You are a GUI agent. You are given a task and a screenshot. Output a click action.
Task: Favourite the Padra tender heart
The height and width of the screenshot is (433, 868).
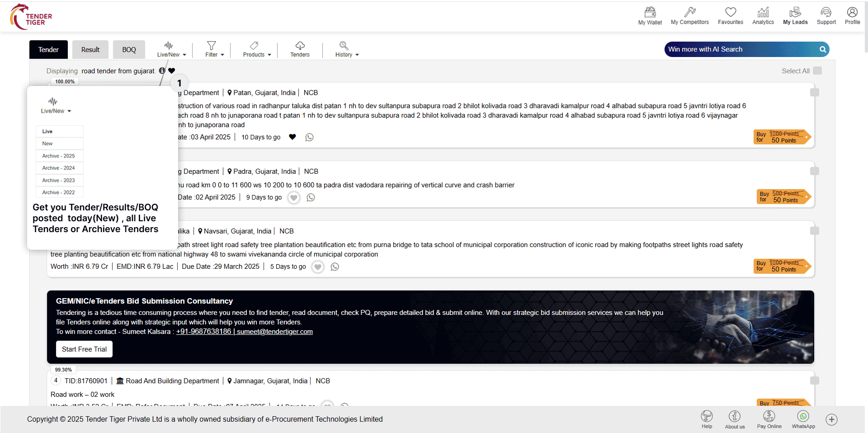[x=294, y=198]
